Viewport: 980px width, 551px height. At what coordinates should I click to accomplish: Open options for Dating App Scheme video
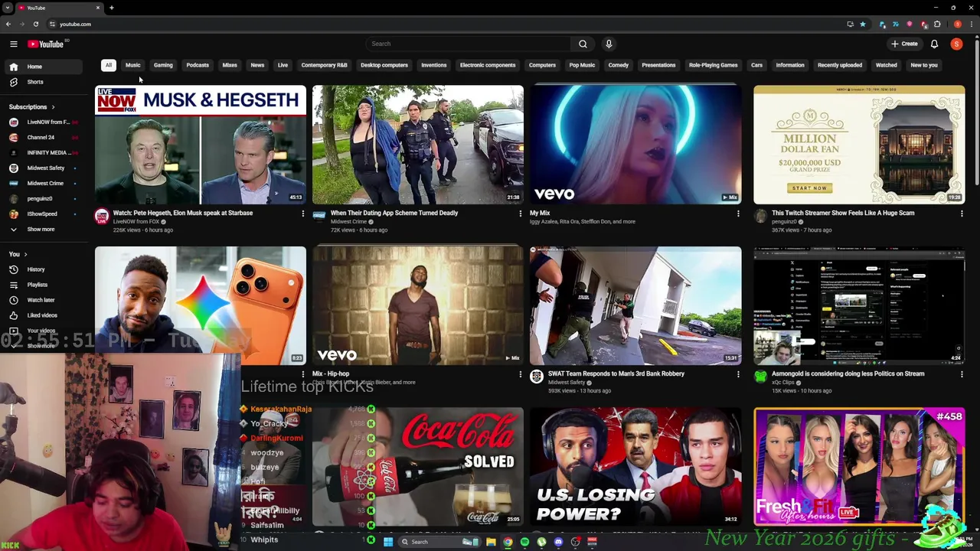[521, 214]
